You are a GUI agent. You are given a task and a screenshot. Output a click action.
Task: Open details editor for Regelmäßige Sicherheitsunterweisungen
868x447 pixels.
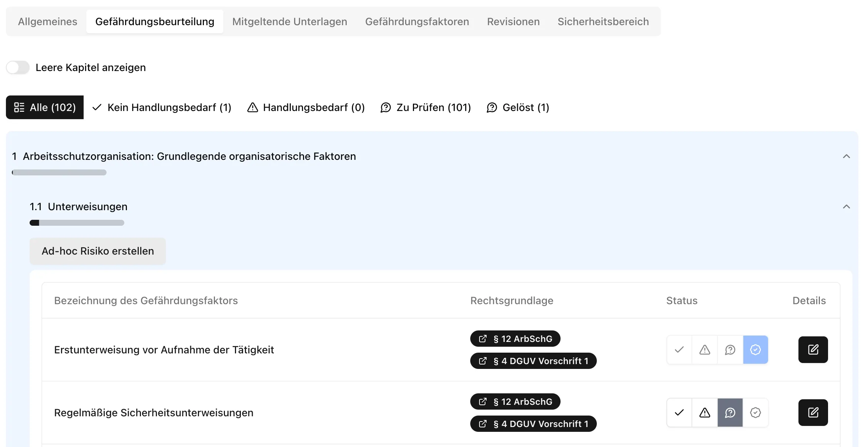813,412
